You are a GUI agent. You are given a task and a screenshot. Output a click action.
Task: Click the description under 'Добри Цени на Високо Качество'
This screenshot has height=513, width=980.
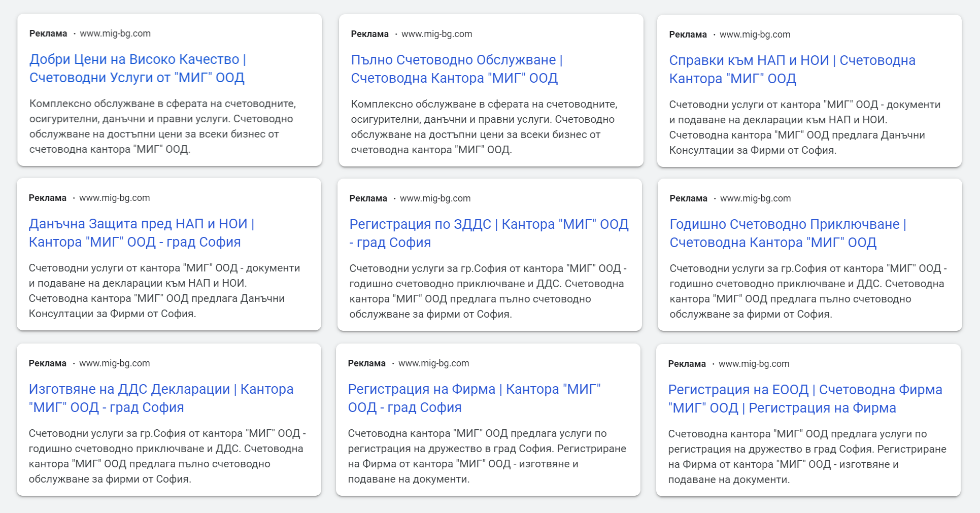click(x=162, y=126)
